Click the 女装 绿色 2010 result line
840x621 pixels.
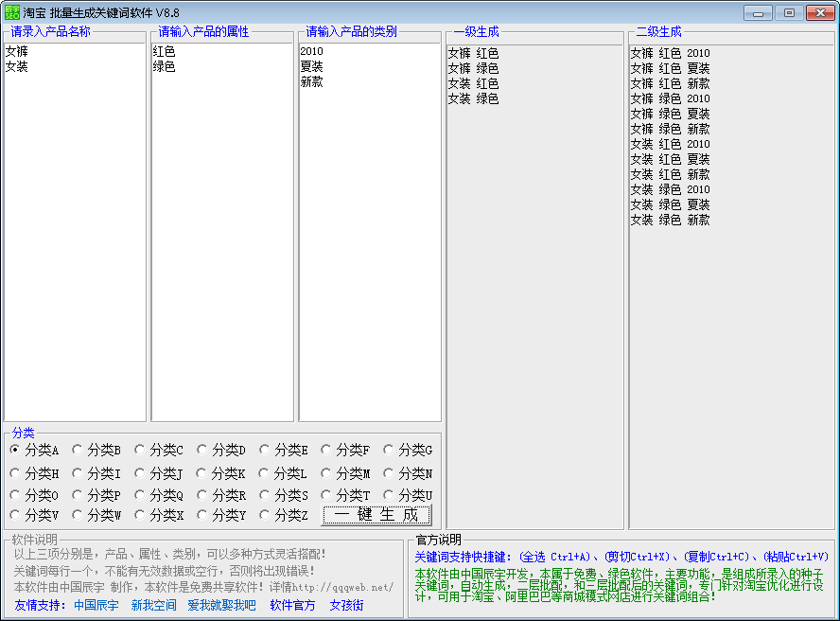[670, 189]
